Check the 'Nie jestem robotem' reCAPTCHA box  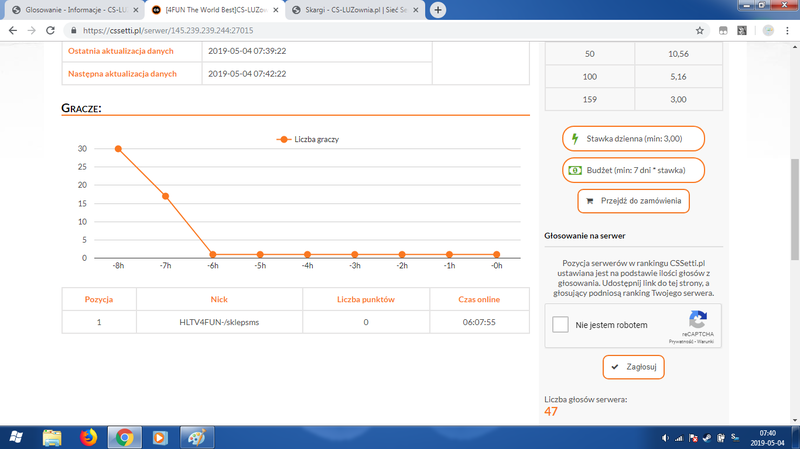pos(561,325)
